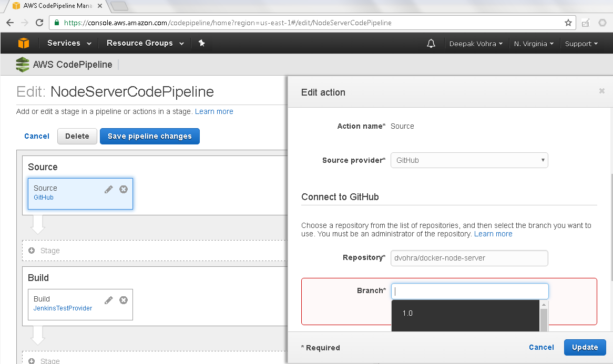Bookmark page with star icon

point(568,23)
